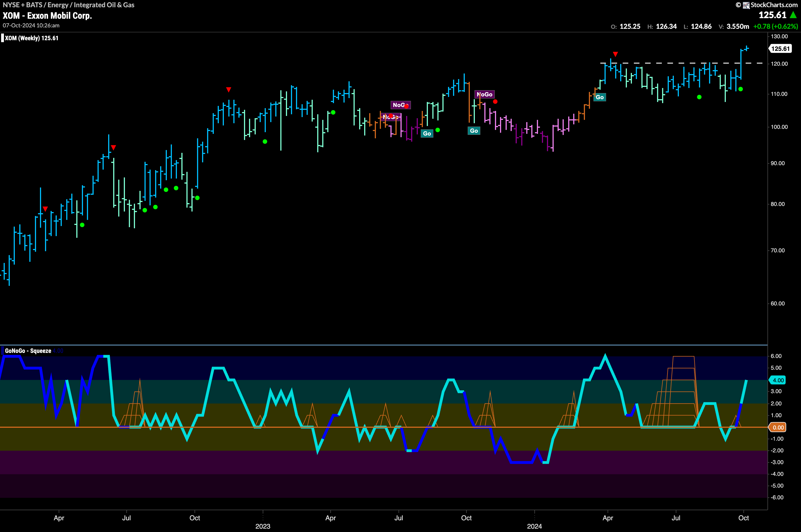Click the High value 126.34

tap(666, 27)
